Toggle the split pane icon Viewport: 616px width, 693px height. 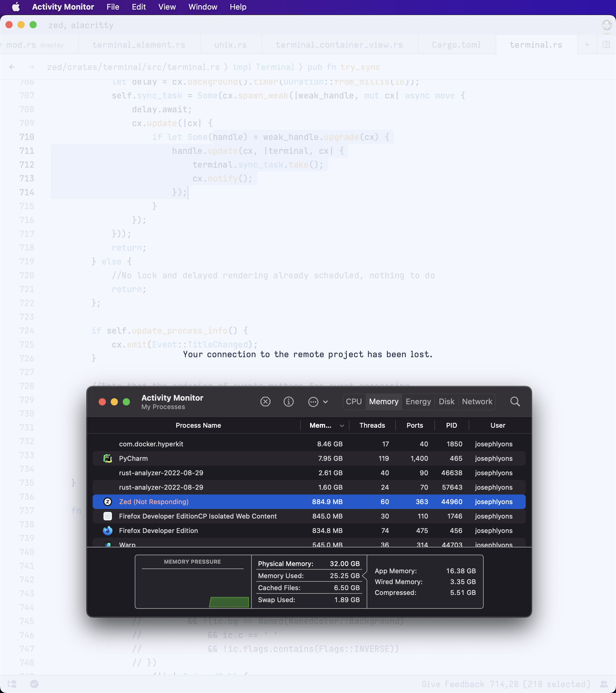pyautogui.click(x=606, y=45)
